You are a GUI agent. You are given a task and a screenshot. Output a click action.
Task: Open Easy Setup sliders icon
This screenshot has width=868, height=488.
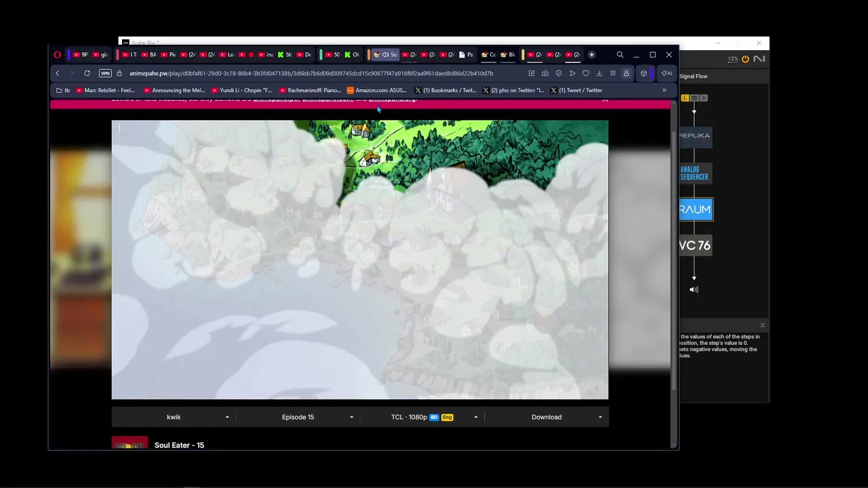613,73
